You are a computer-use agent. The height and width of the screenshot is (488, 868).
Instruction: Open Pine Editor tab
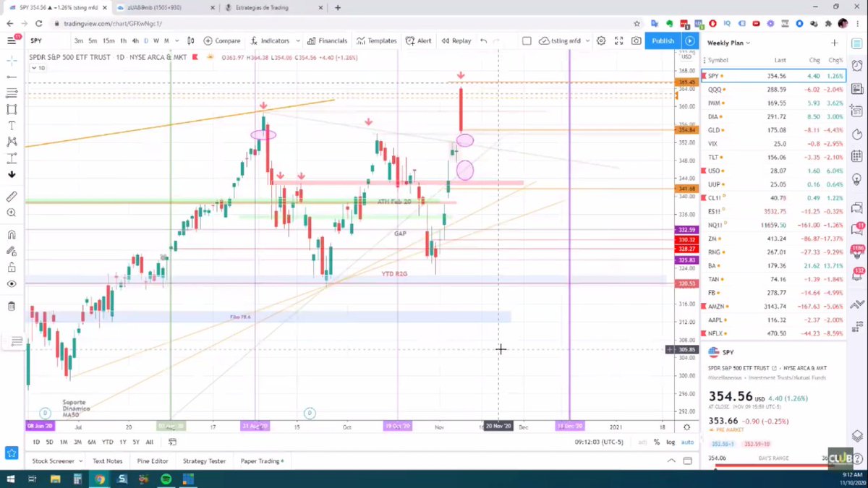tap(153, 461)
